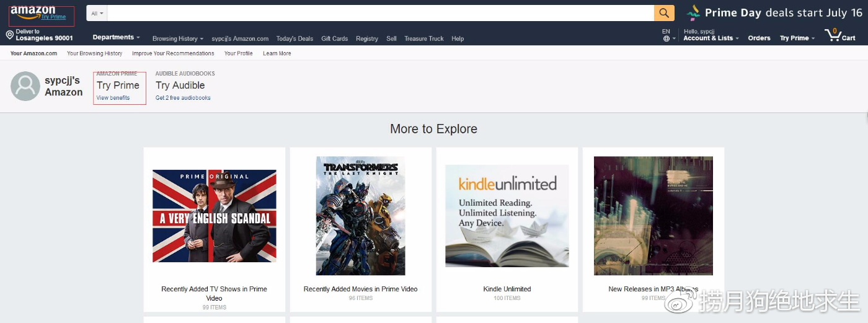The height and width of the screenshot is (323, 868).
Task: Select Your Amazon.com tab
Action: click(x=33, y=53)
